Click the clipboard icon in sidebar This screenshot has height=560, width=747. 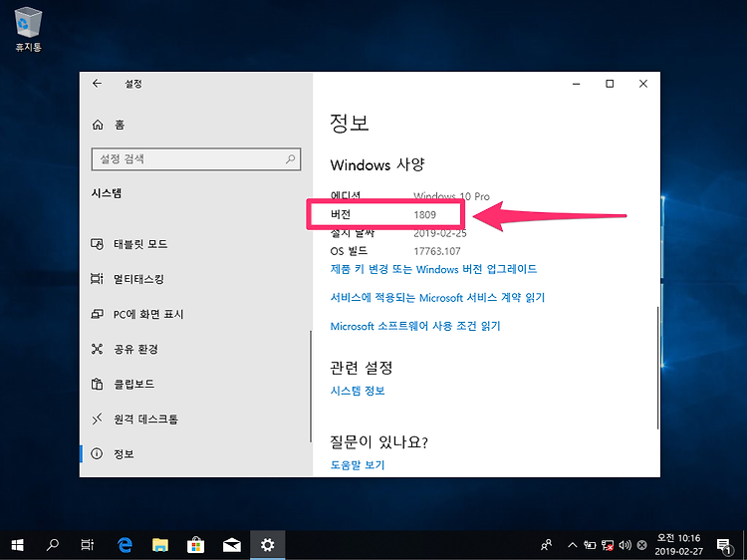click(x=97, y=384)
